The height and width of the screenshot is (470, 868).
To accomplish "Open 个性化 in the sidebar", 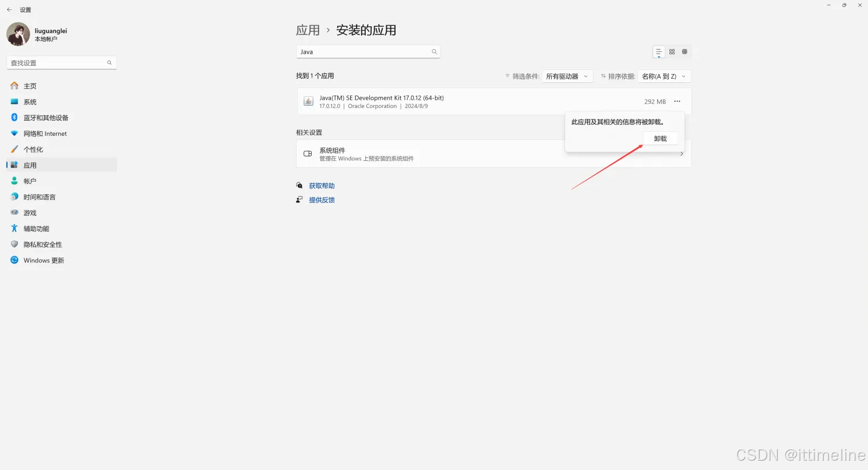I will pos(62,149).
